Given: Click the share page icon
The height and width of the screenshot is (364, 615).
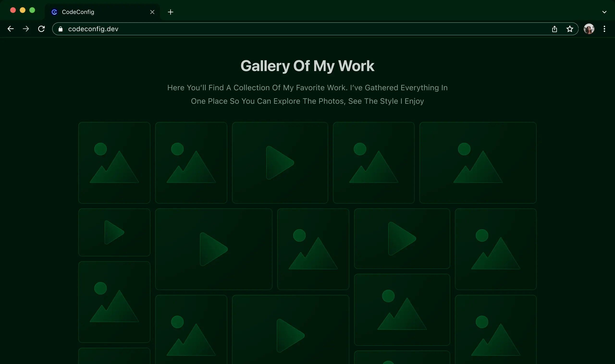Looking at the screenshot, I should (x=554, y=29).
